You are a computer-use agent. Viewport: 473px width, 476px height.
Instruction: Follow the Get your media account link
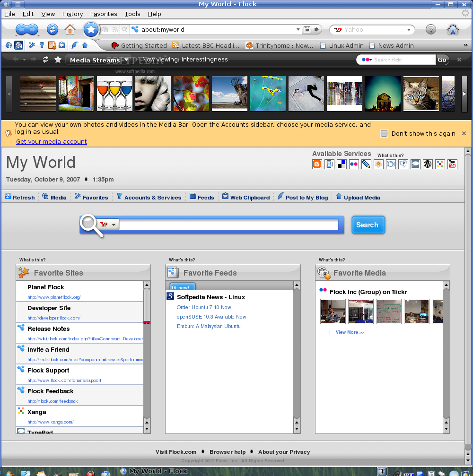[52, 141]
